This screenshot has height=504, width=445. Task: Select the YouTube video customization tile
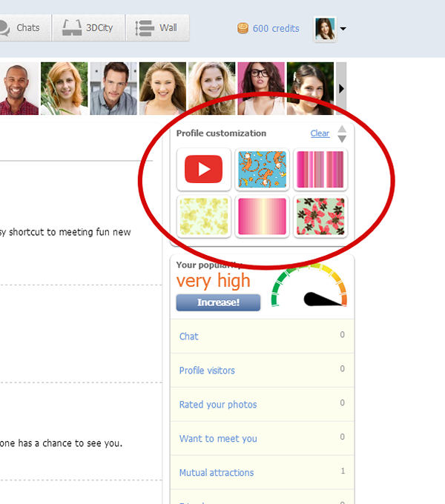[x=204, y=170]
